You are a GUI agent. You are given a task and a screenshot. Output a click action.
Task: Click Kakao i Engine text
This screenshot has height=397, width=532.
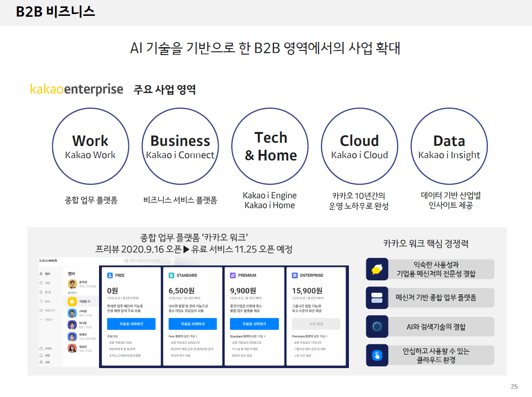tap(270, 195)
